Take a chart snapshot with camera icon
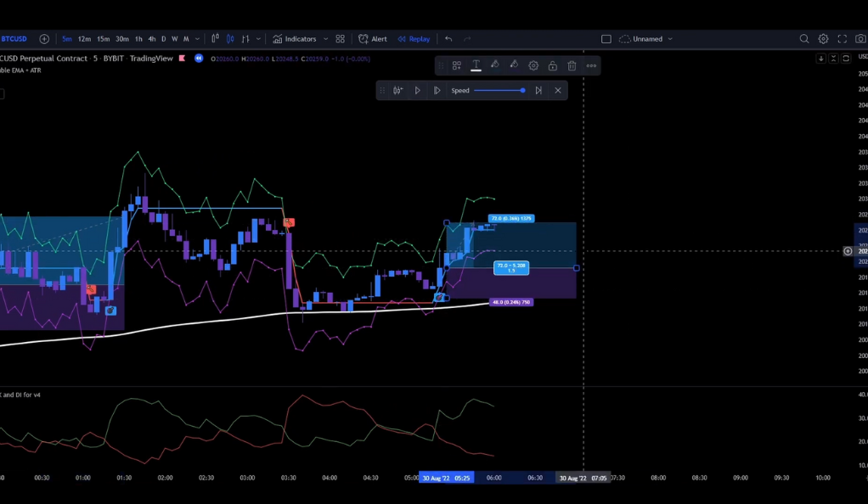868x504 pixels. [x=861, y=39]
